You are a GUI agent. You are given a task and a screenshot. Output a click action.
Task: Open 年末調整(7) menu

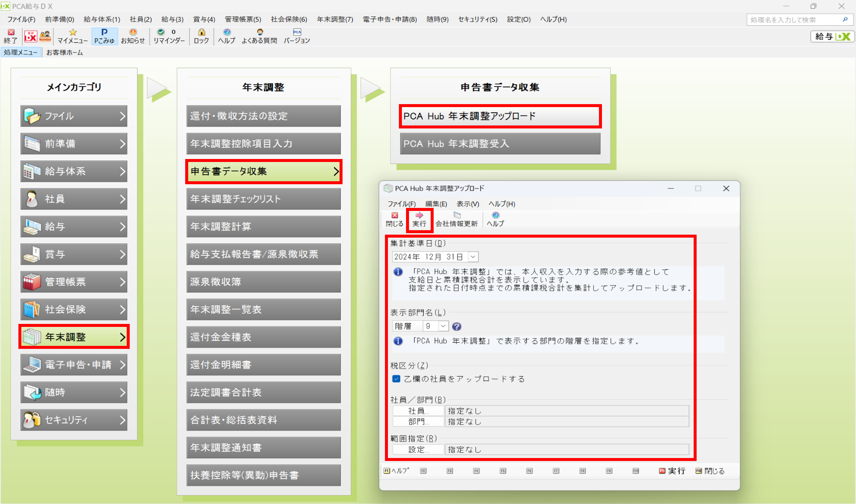click(x=335, y=19)
